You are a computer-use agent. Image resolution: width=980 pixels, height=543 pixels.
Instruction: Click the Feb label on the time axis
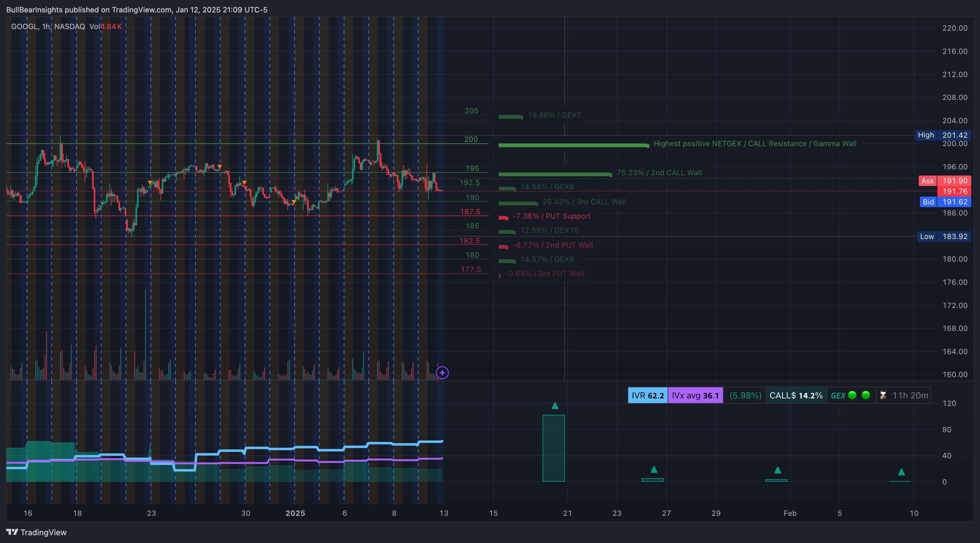[790, 513]
